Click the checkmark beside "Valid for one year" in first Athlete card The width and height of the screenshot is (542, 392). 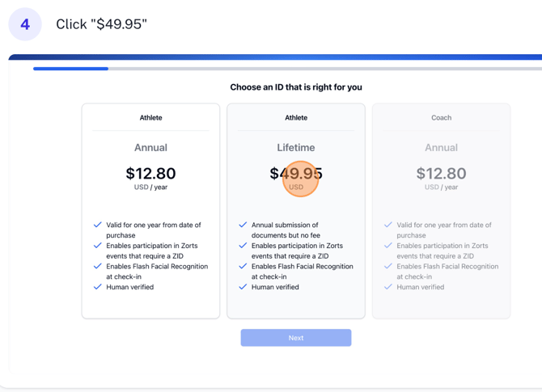(98, 226)
